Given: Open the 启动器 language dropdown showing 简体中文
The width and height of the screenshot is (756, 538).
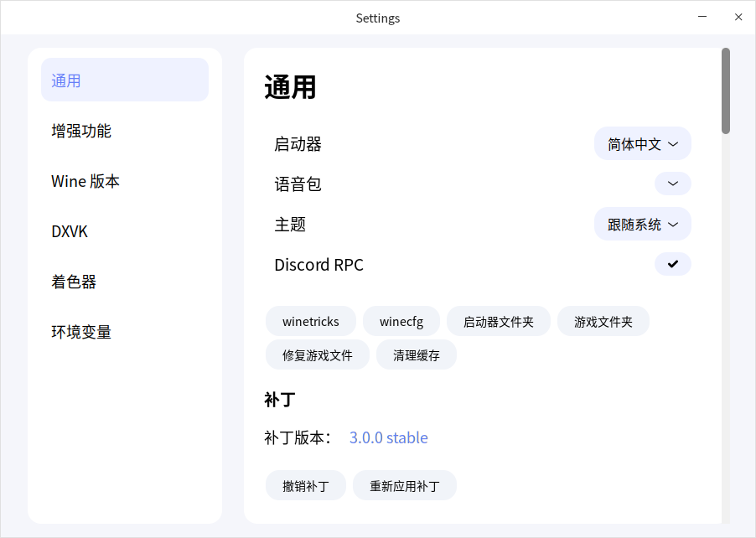Looking at the screenshot, I should 642,143.
